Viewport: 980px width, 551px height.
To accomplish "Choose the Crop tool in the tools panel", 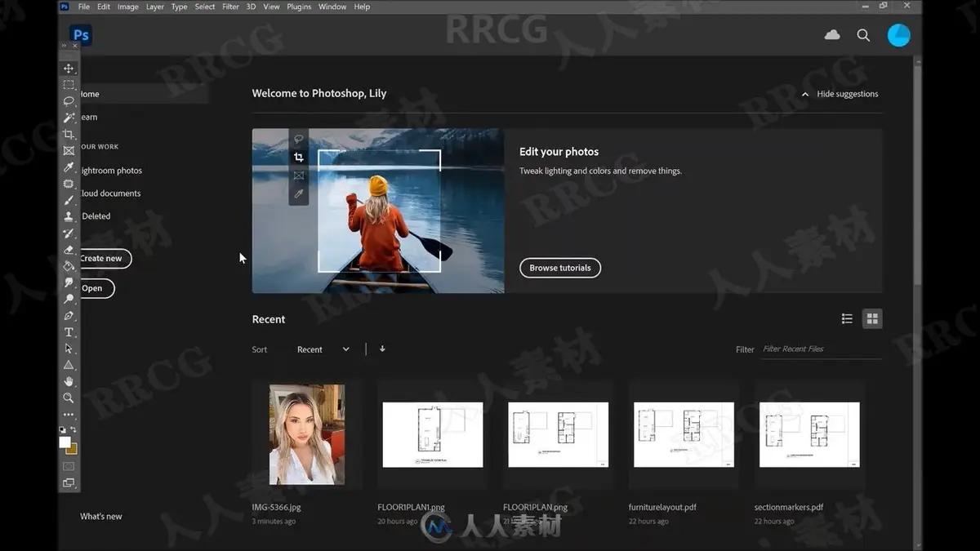I will 69,134.
